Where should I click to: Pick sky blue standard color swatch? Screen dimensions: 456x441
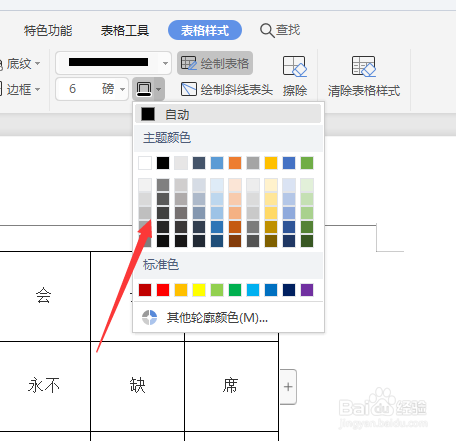[x=253, y=290]
